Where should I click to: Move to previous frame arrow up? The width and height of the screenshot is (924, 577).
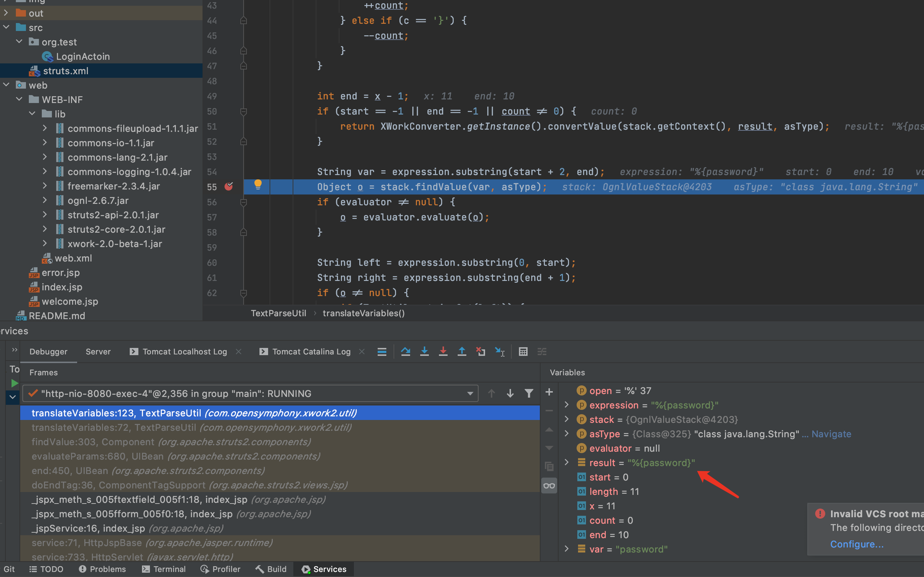pyautogui.click(x=492, y=393)
